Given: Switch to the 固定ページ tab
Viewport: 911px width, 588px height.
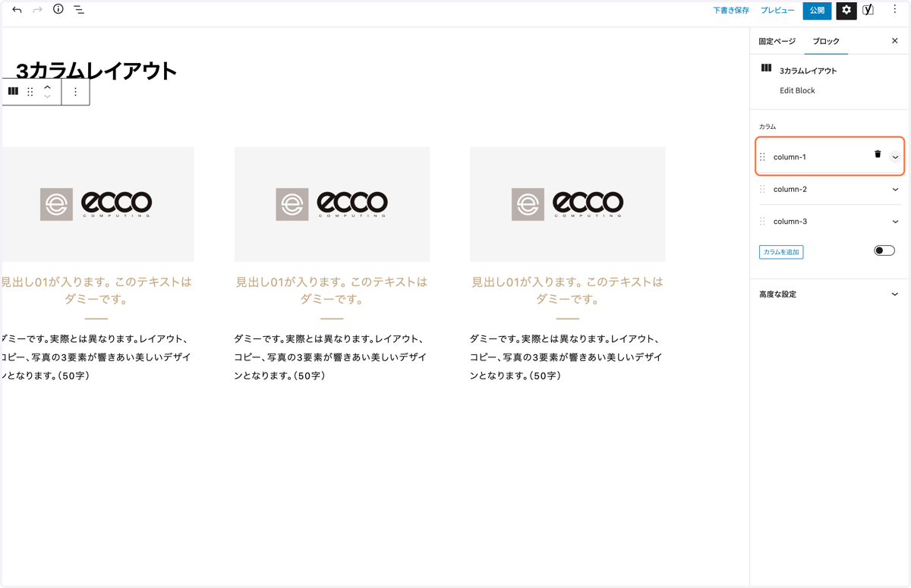Looking at the screenshot, I should [777, 41].
